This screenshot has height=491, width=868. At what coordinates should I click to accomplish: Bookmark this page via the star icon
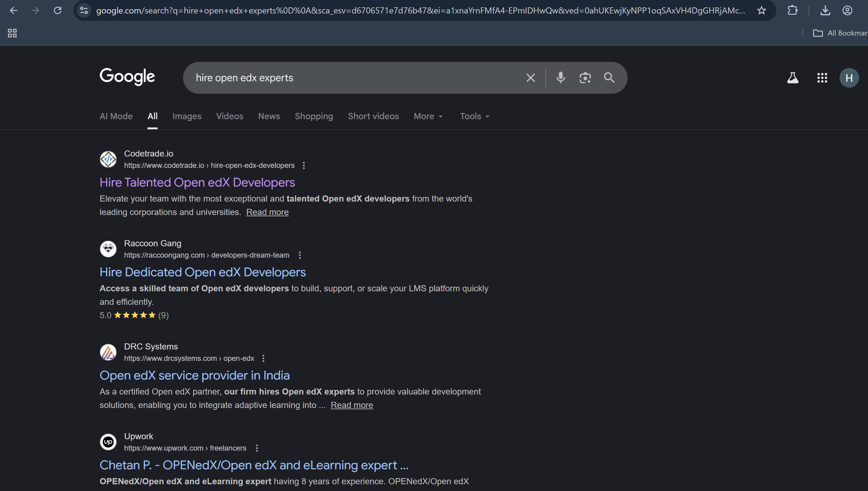761,10
